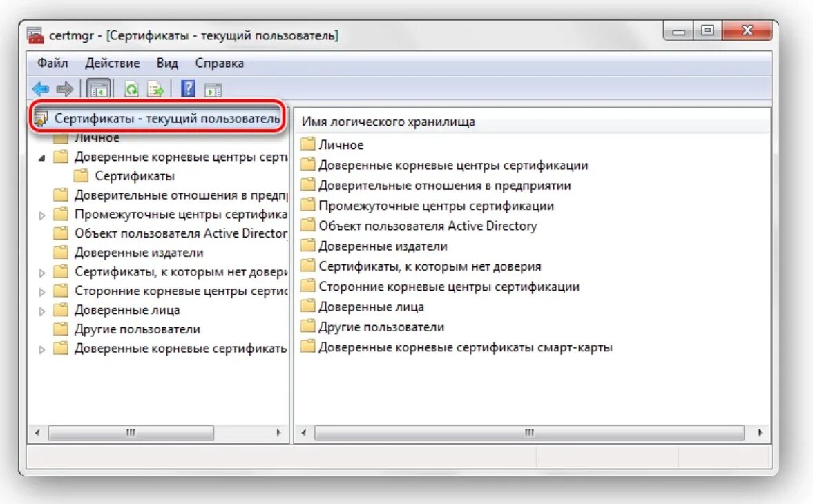Minimize the certmgr window

point(679,31)
